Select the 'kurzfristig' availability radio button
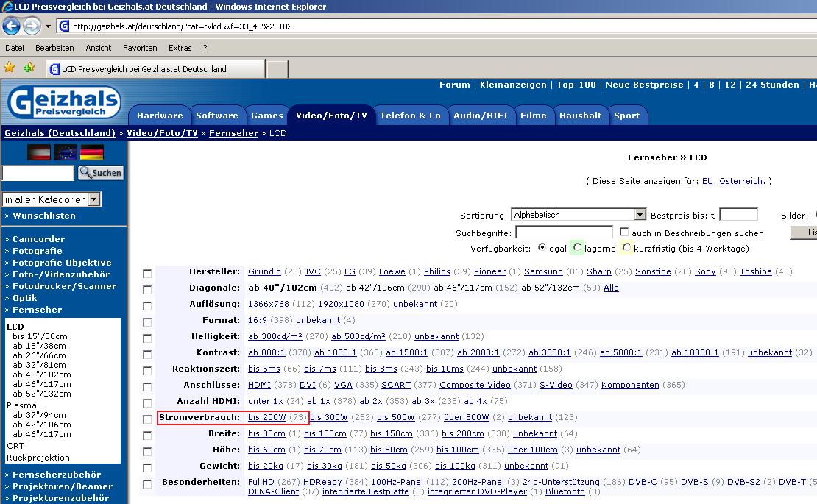The image size is (817, 504). pyautogui.click(x=627, y=247)
